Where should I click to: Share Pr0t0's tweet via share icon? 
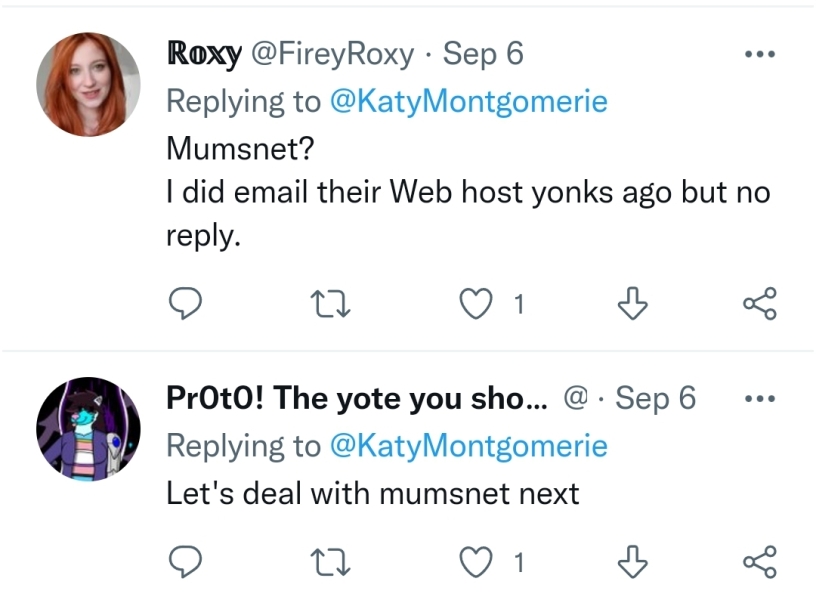click(x=759, y=563)
